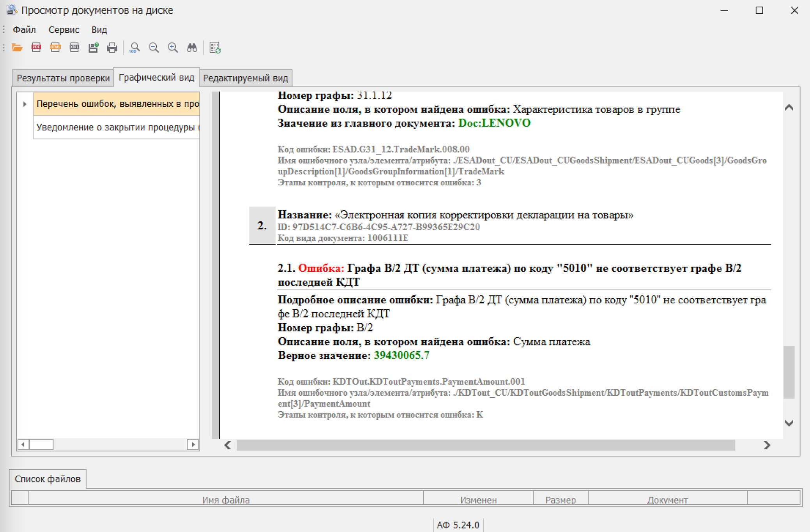This screenshot has width=810, height=532.
Task: Click the Имя файла column header
Action: (226, 500)
